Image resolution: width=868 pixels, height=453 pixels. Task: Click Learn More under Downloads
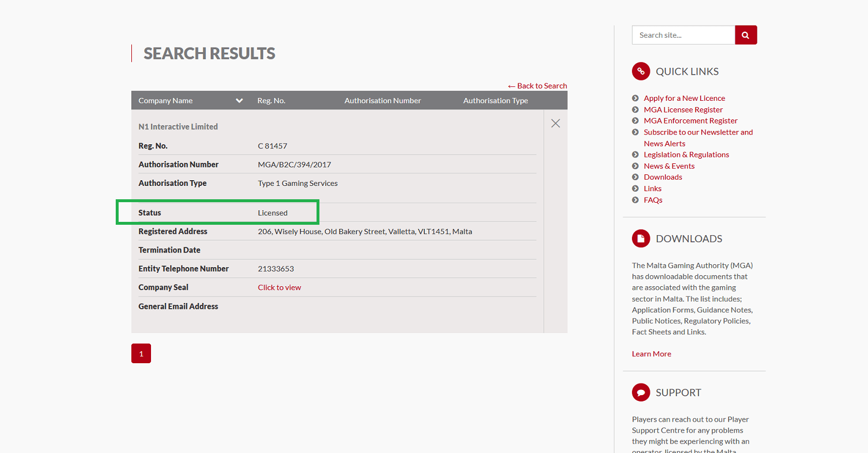click(652, 353)
